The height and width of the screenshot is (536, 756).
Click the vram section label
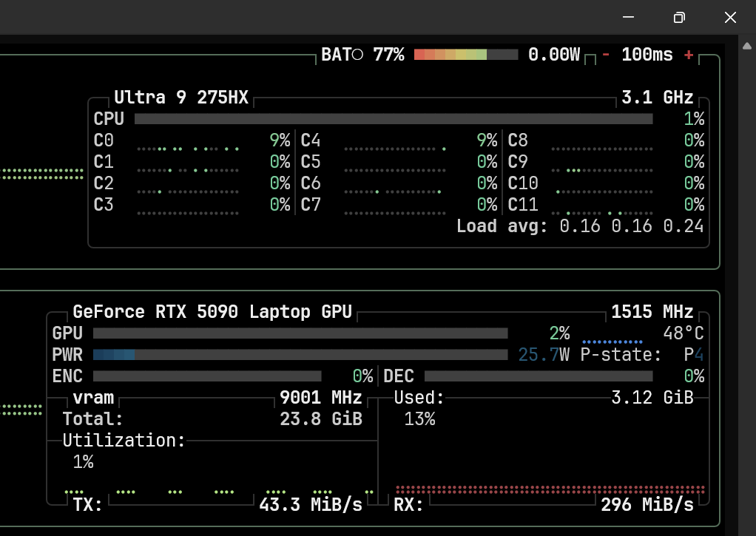click(x=93, y=398)
